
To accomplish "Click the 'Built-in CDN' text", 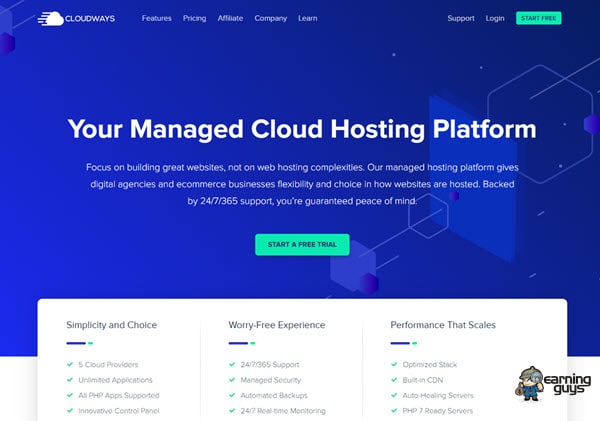I will (x=423, y=380).
